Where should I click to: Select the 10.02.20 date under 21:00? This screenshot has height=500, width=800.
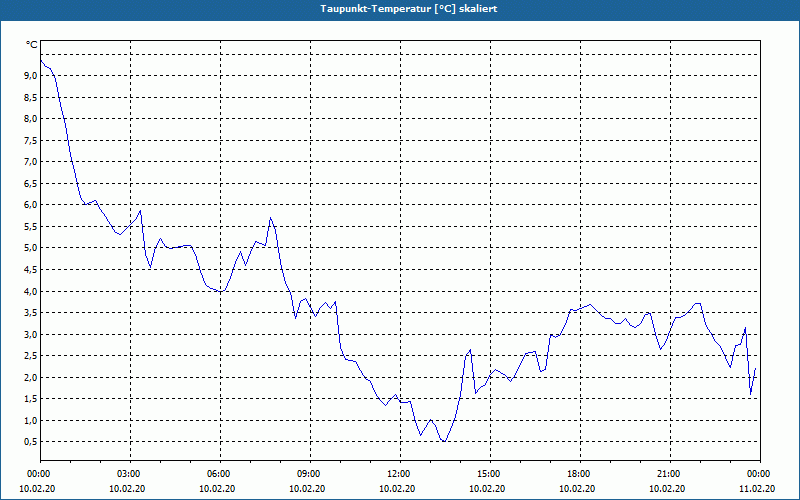(x=667, y=489)
